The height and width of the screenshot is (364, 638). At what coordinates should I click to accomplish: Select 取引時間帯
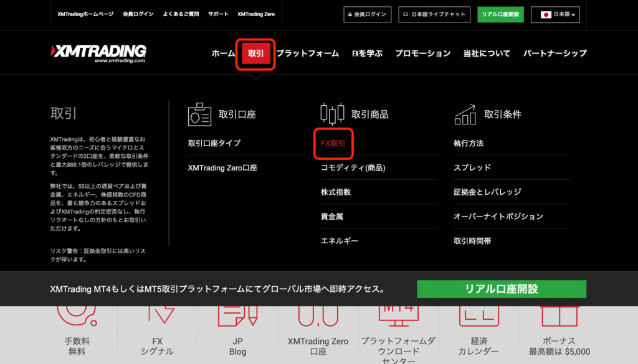coord(472,241)
